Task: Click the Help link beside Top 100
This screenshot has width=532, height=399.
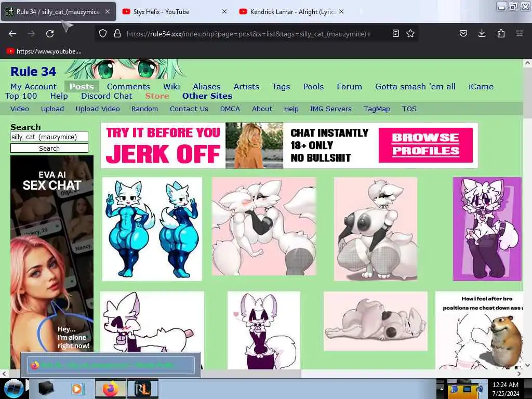Action: 59,96
